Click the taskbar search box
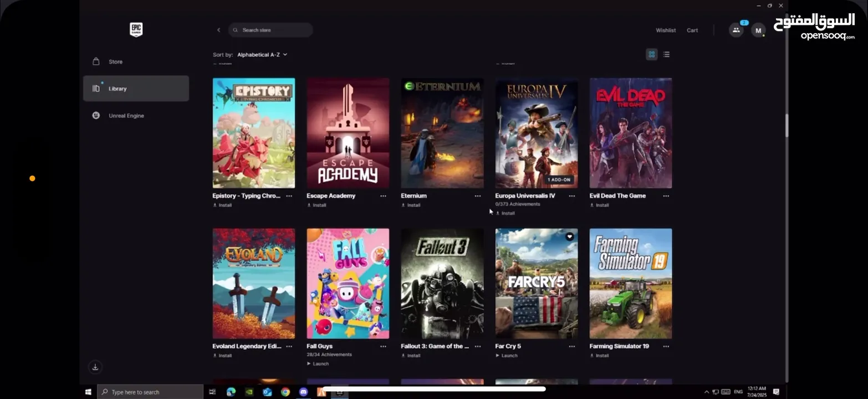 coord(151,392)
